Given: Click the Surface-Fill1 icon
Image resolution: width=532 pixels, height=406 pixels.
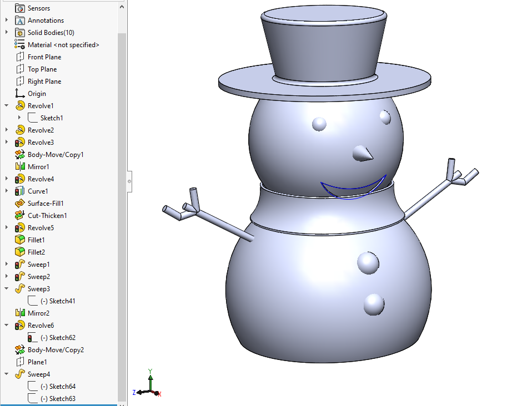Looking at the screenshot, I should coord(20,204).
